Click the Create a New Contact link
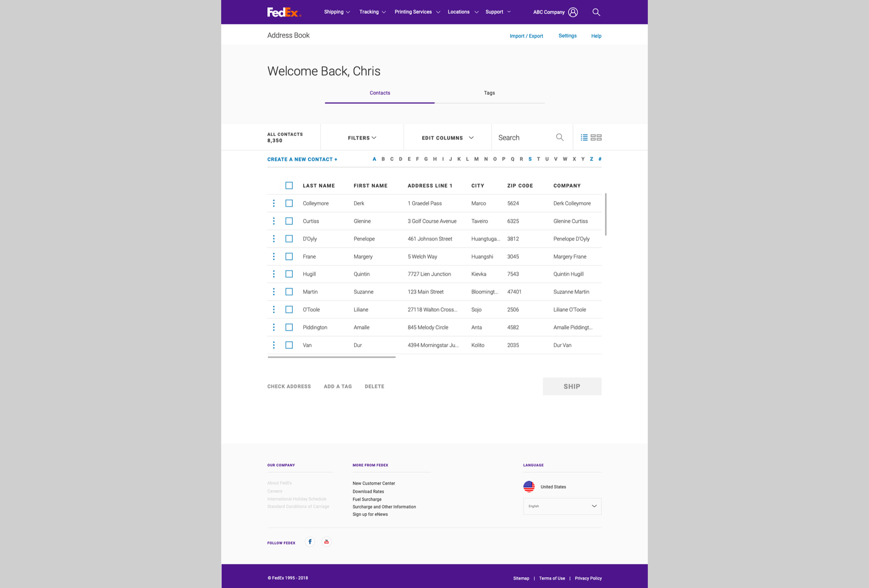 (302, 159)
